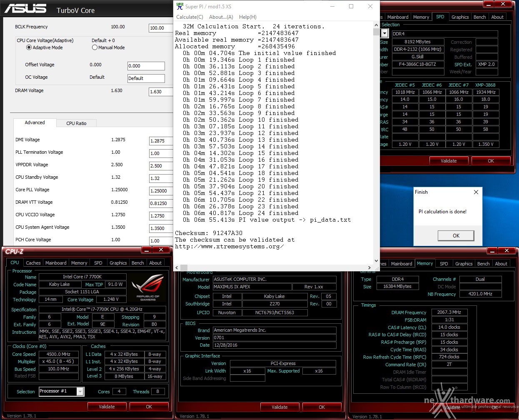Image resolution: width=519 pixels, height=420 pixels.
Task: Close the top-right CPU-Z SPD window
Action: (503, 4)
